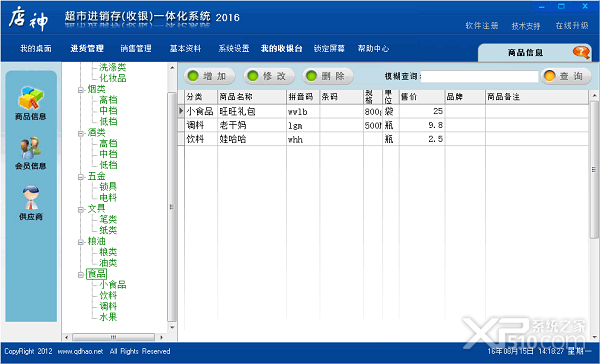The height and width of the screenshot is (364, 600).
Task: Click 软件注册 link
Action: tap(482, 26)
